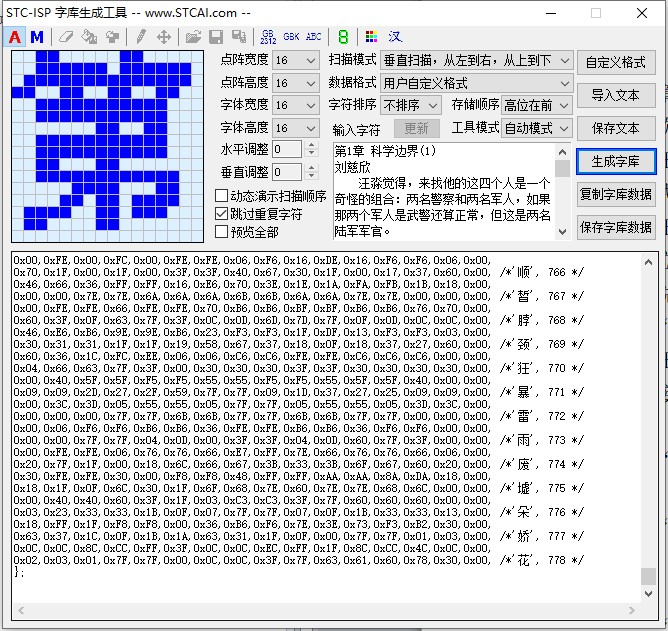Activate the move (four-arrow) tool

click(x=164, y=37)
